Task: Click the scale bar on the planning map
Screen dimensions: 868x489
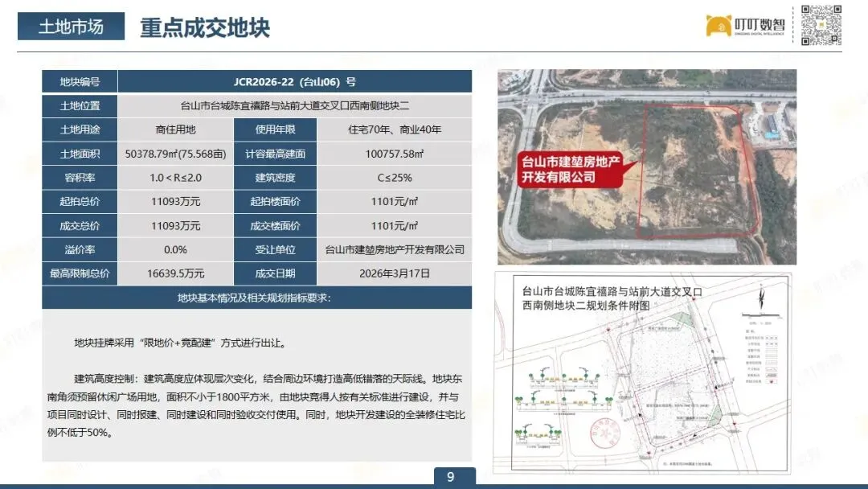Action: 762,314
